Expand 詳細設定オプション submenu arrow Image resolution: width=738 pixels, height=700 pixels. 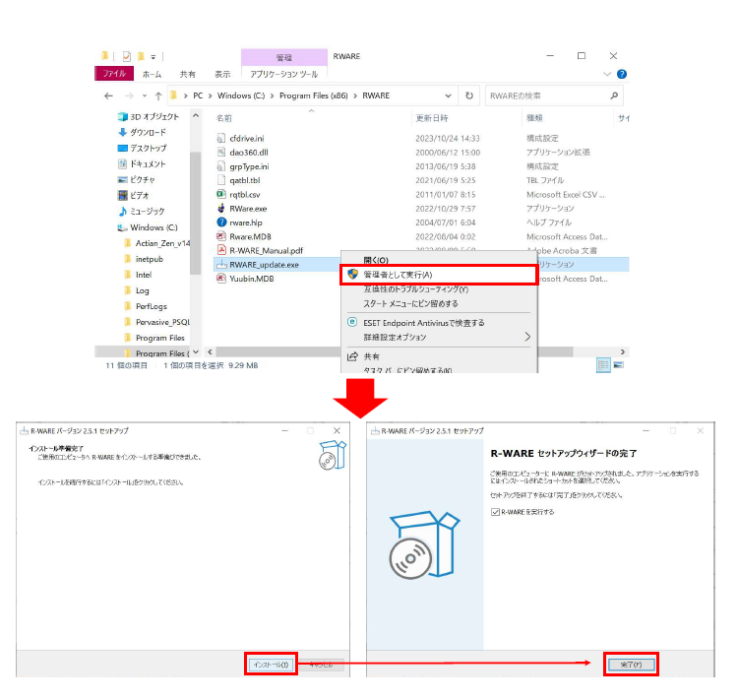[x=527, y=337]
